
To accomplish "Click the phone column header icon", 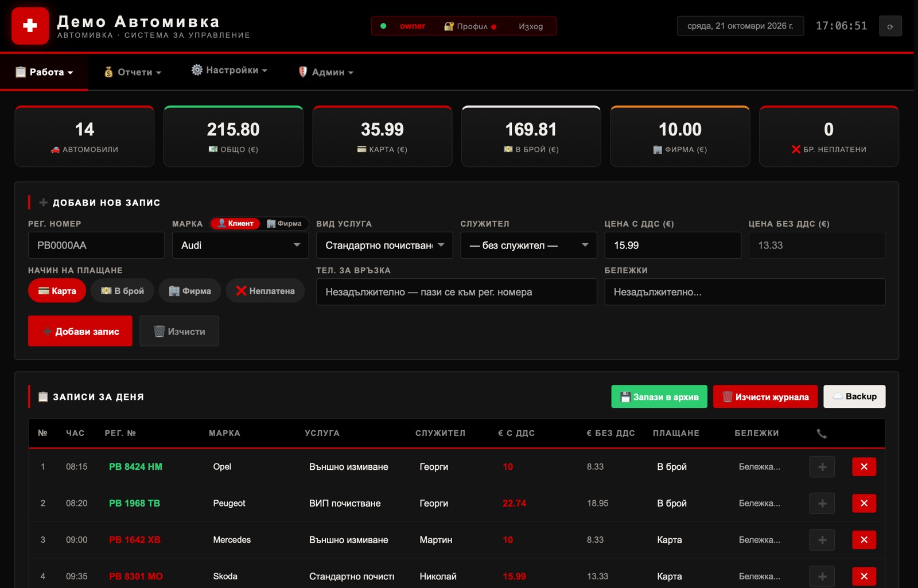I will [x=822, y=434].
